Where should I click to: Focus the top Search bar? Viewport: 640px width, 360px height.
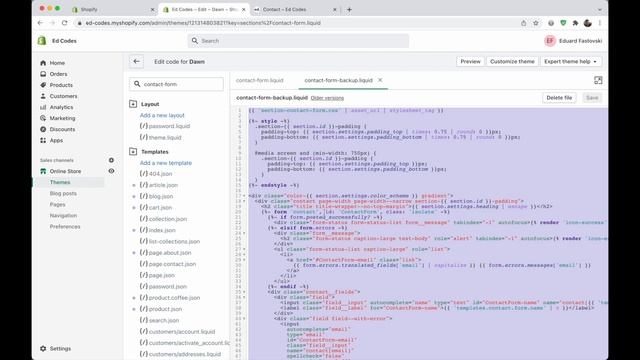[x=298, y=41]
